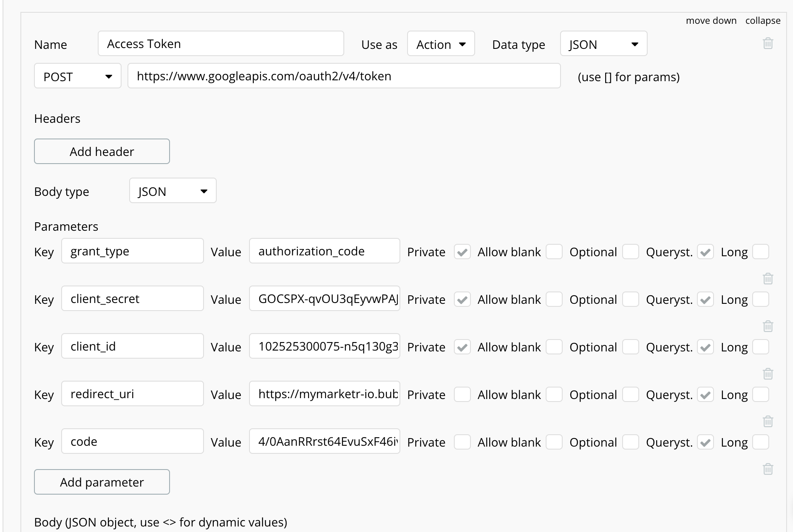Screen dimensions: 793x532
Task: Collapse the Access Token call
Action: point(762,20)
